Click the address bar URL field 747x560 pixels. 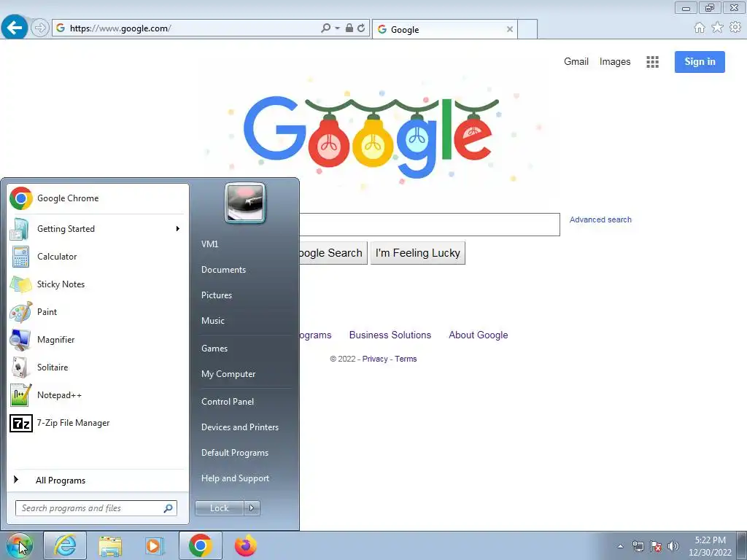point(186,28)
